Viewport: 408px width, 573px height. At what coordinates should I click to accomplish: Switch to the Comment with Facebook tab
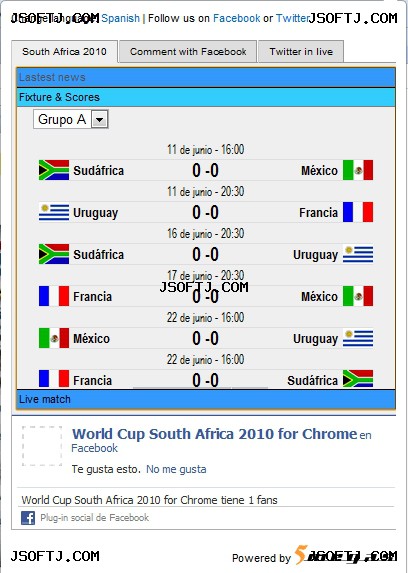pos(188,52)
